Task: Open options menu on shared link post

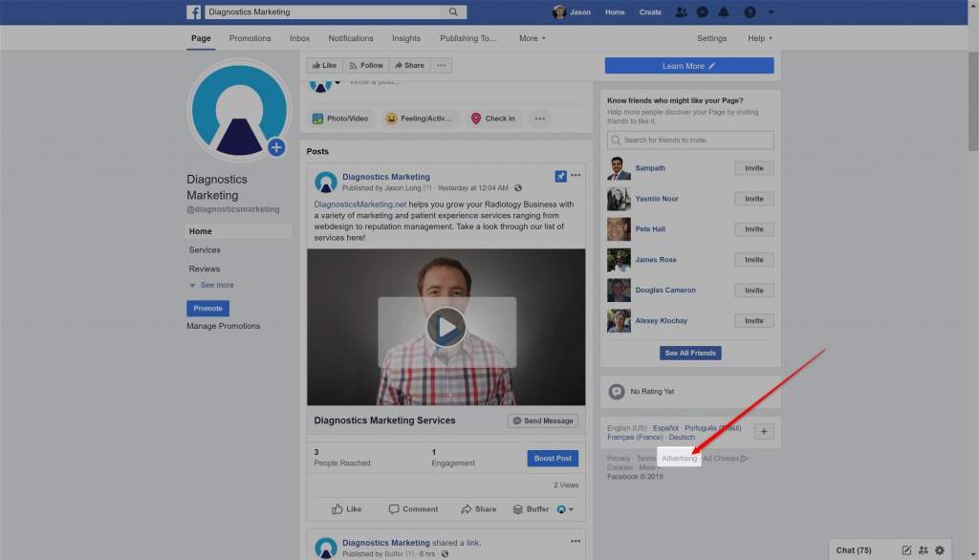Action: click(576, 541)
